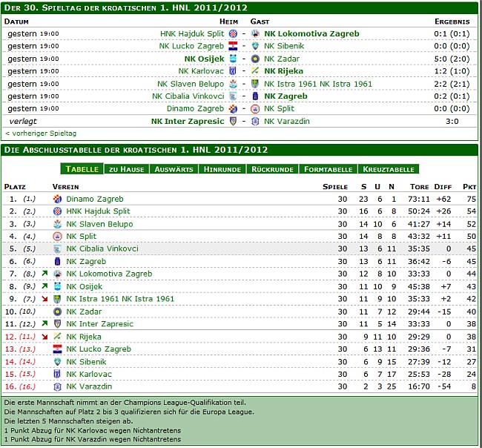Click bold NK Osijek in the matchday list
Image resolution: width=482 pixels, height=448 pixels.
pyautogui.click(x=204, y=59)
